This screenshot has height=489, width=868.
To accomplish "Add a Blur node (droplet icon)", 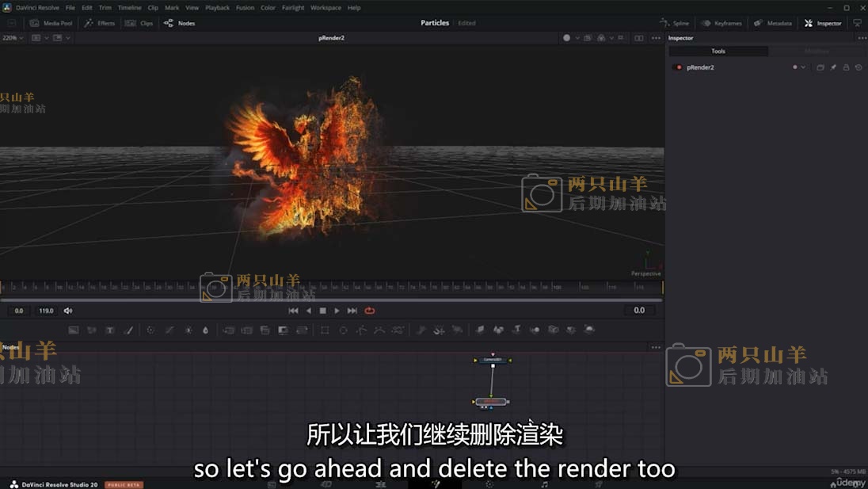I will coord(206,330).
